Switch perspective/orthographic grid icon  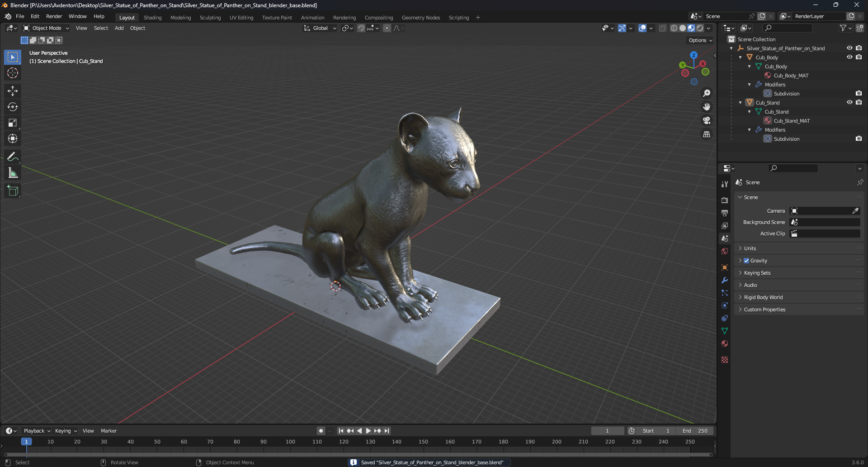tap(707, 134)
